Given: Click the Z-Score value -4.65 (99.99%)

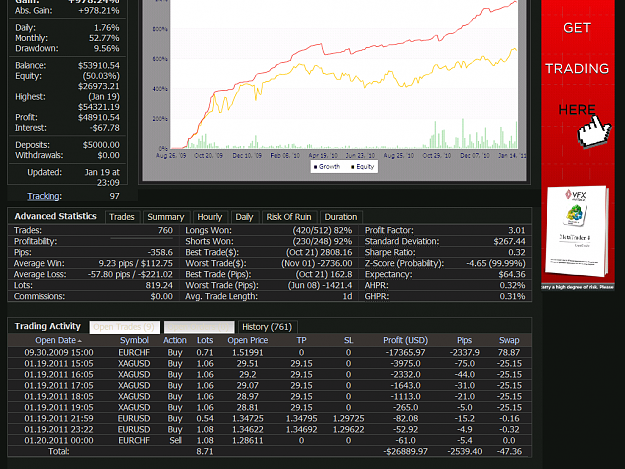Looking at the screenshot, I should [496, 263].
